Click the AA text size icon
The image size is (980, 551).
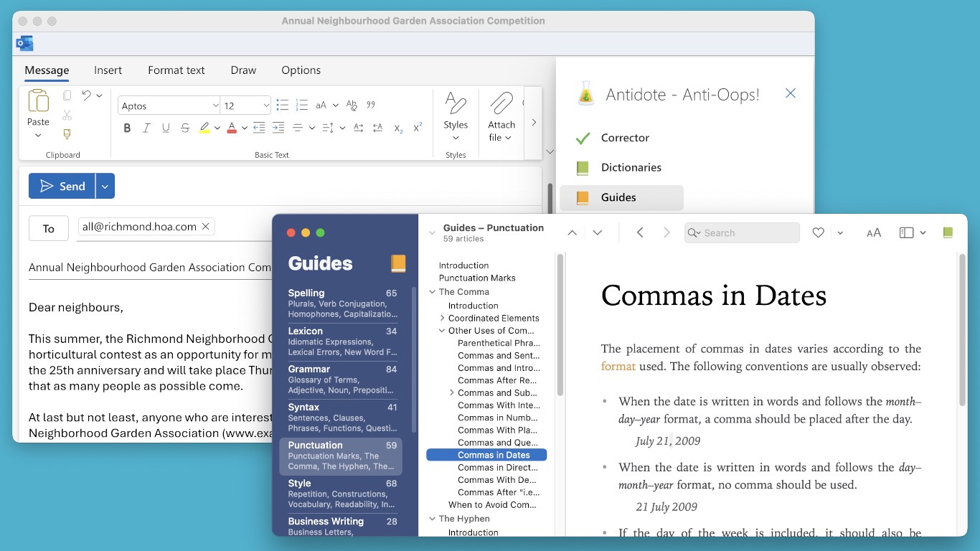[873, 232]
